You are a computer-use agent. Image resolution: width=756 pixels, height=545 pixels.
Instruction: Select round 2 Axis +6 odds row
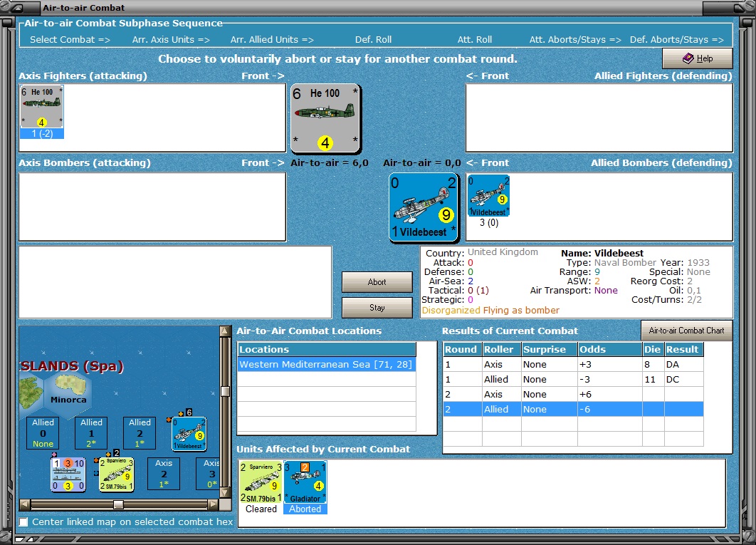click(573, 395)
